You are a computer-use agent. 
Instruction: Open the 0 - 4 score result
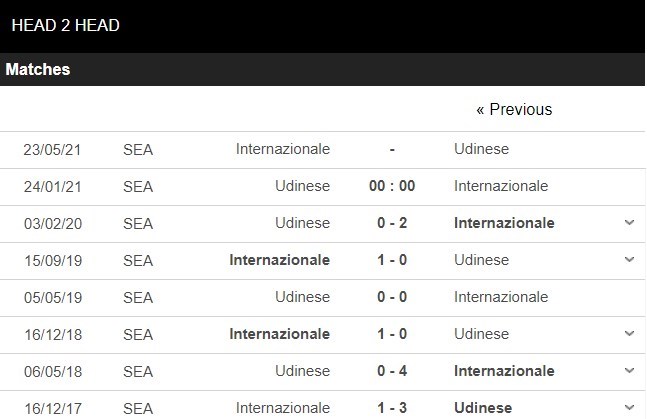point(391,371)
